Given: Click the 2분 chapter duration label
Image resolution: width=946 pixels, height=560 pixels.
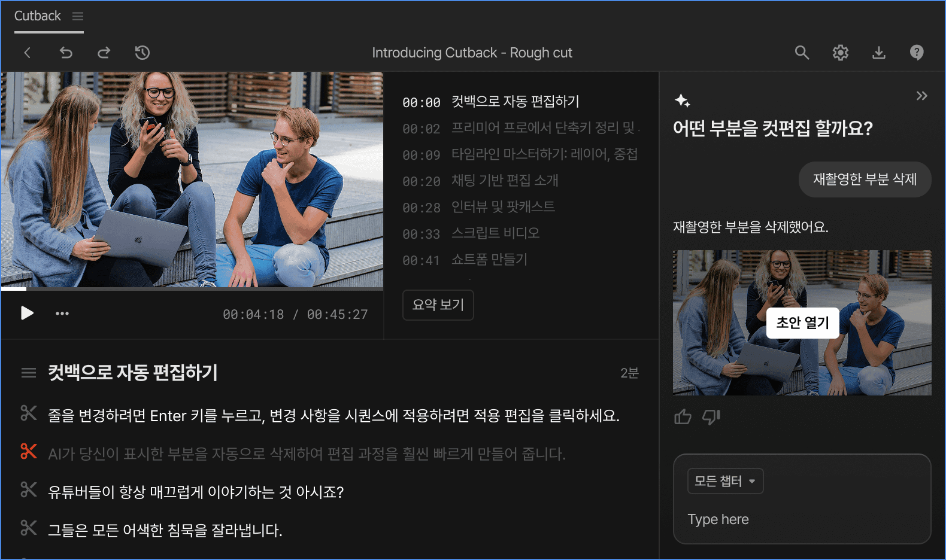Looking at the screenshot, I should pos(629,373).
